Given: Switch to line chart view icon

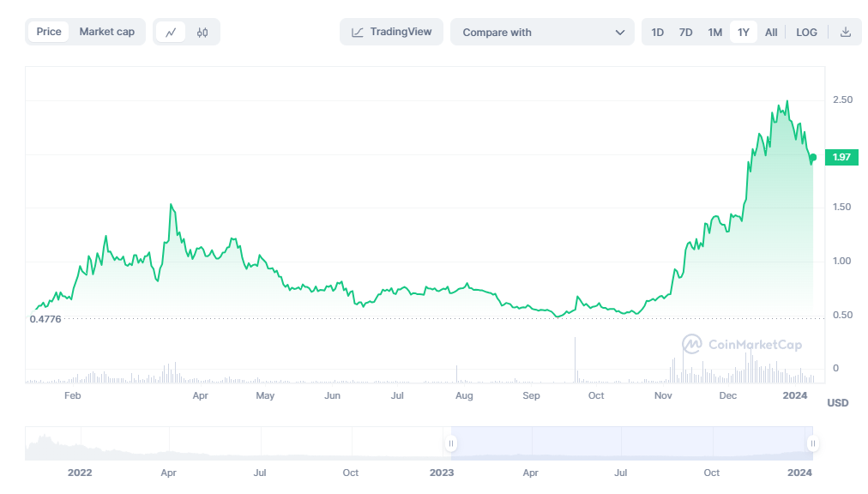Looking at the screenshot, I should click(171, 33).
